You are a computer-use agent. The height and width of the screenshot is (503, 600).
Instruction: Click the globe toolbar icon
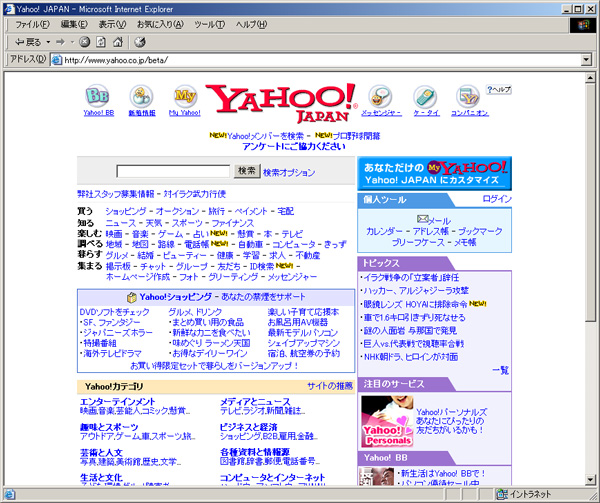tap(140, 42)
